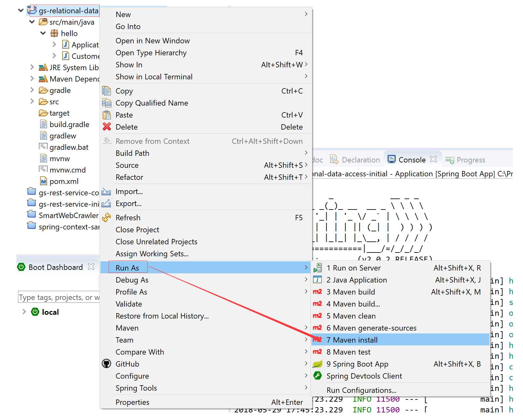Click Close Unrelated Projects
Image resolution: width=523 pixels, height=420 pixels.
tap(206, 242)
